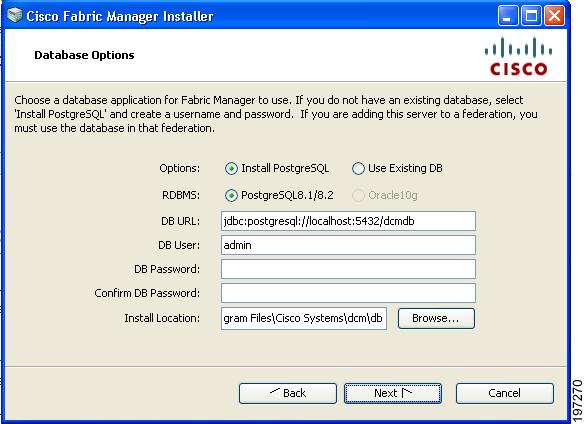
Task: Continue the installer with Next
Action: (393, 393)
